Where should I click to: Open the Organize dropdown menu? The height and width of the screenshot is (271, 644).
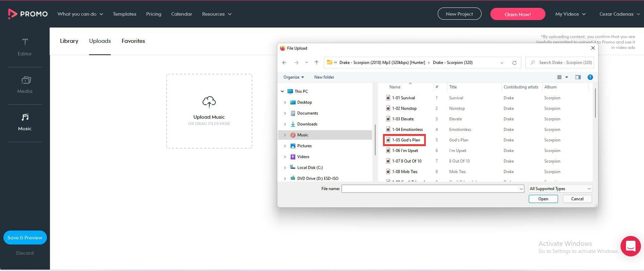(x=293, y=77)
